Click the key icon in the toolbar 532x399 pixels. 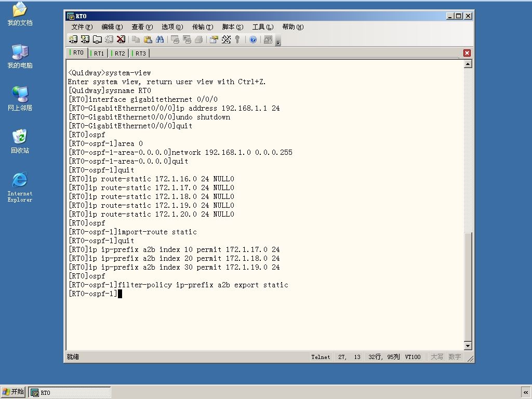point(237,39)
